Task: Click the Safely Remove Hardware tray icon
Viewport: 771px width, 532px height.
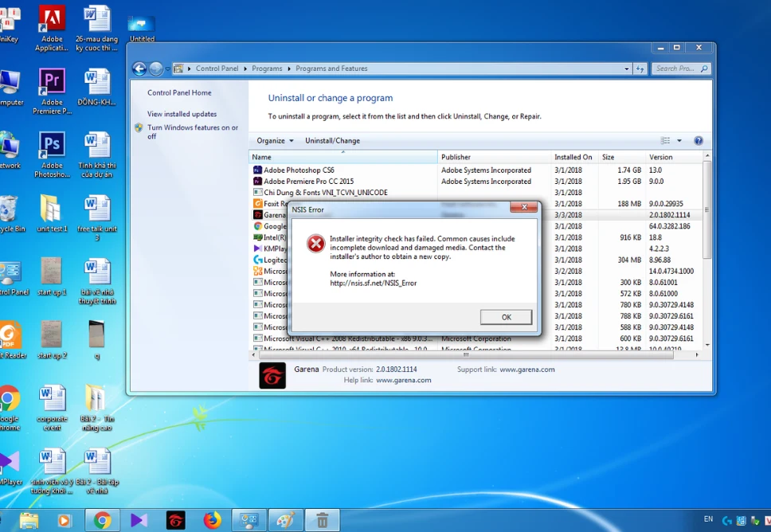Action: pos(755,520)
